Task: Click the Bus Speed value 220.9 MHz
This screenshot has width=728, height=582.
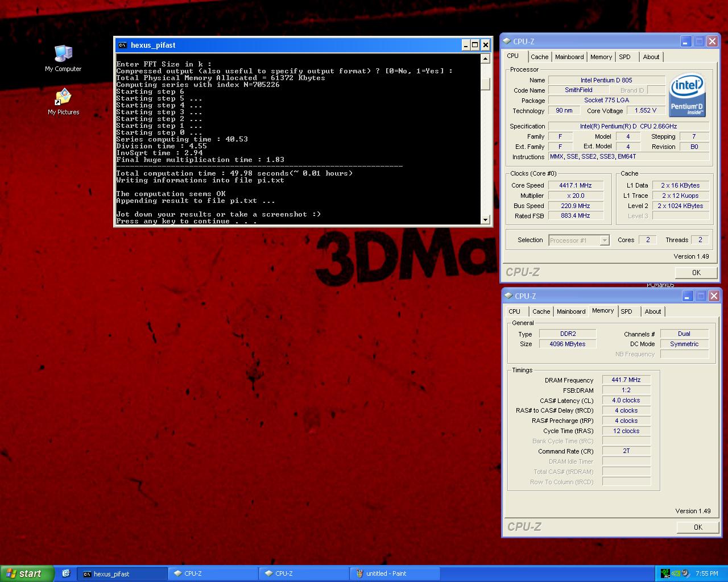Action: (x=575, y=206)
